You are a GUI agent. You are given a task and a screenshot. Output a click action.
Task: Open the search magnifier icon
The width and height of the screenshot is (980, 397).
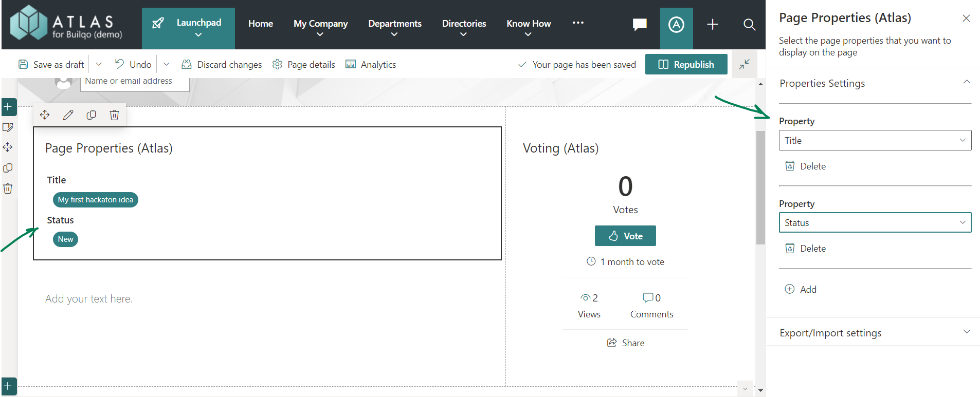pos(749,24)
